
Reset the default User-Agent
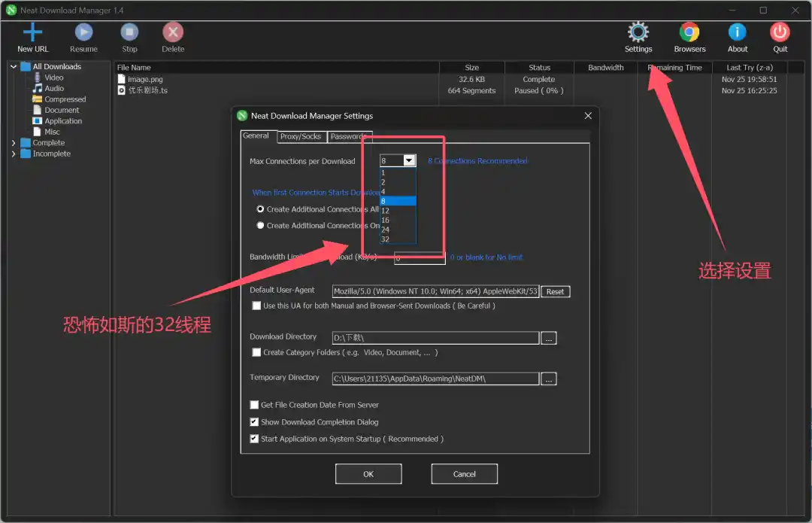[x=555, y=292]
